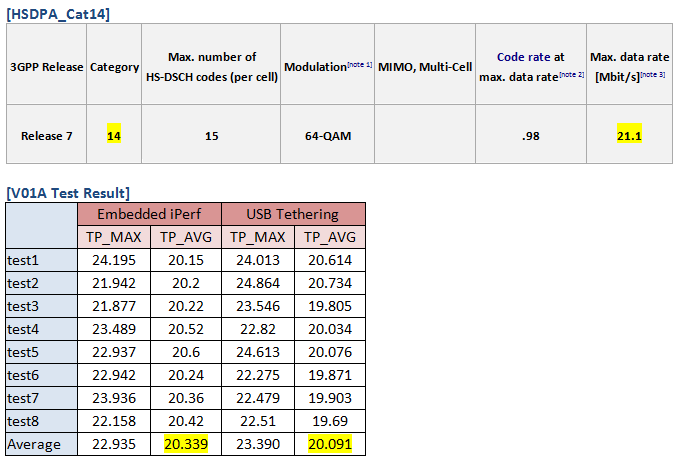693x466 pixels.
Task: Click the .98 code rate cell
Action: (x=530, y=135)
